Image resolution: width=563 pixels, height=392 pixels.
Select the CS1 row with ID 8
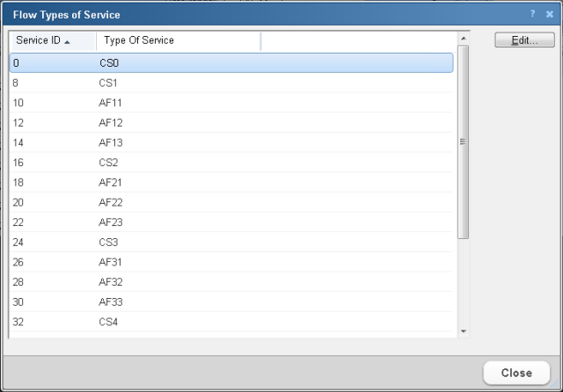[230, 83]
